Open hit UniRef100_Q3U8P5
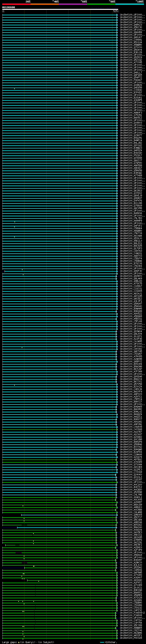 131,100
